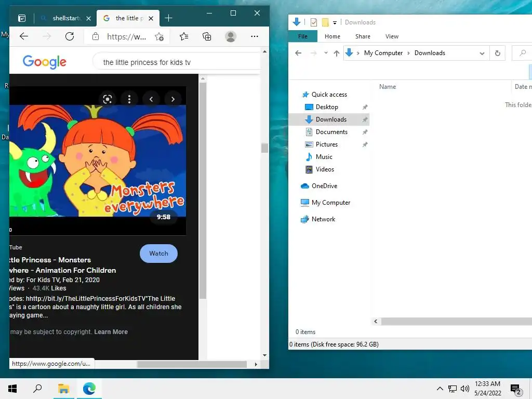Open the Home ribbon tab
The width and height of the screenshot is (532, 399).
332,36
